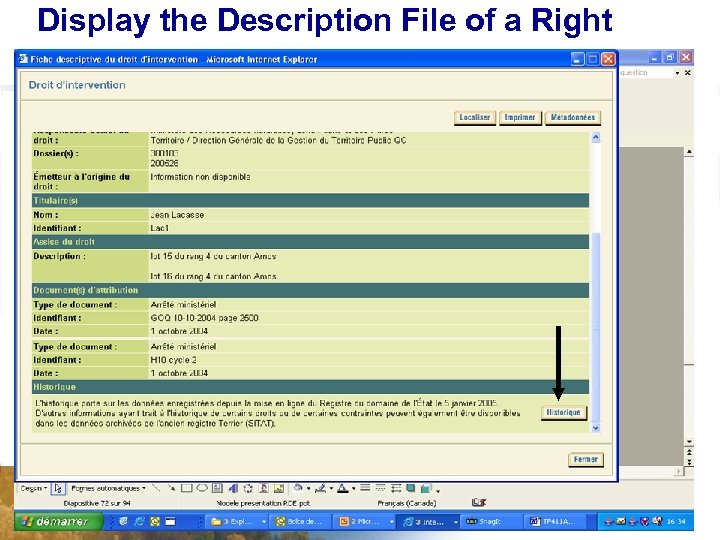Click the envelope mail tray icon

(x=620, y=521)
